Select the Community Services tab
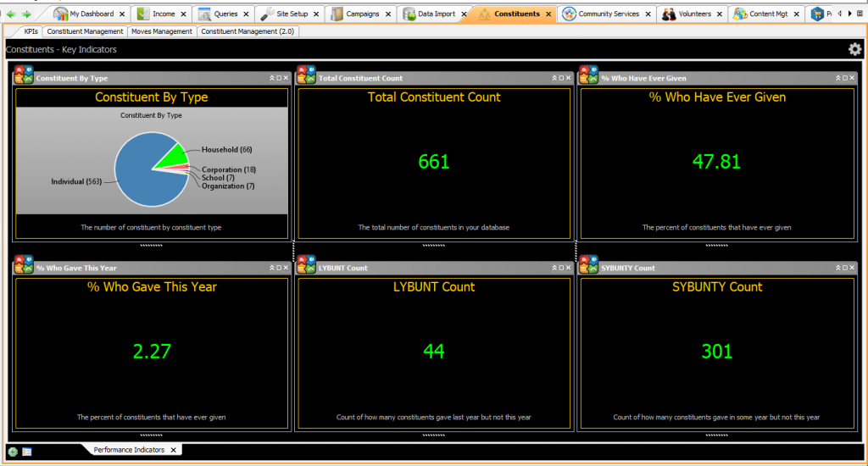The height and width of the screenshot is (466, 868). pyautogui.click(x=609, y=14)
